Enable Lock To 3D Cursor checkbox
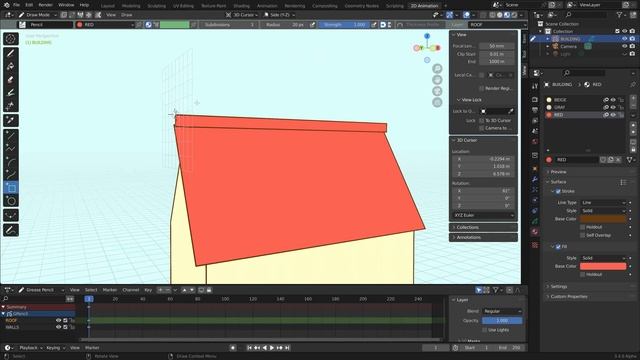 [482, 120]
